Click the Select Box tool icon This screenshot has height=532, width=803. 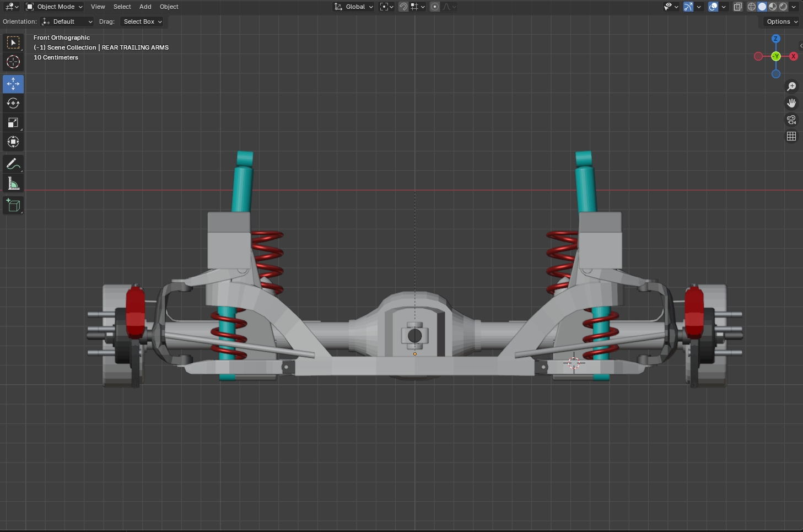[13, 42]
